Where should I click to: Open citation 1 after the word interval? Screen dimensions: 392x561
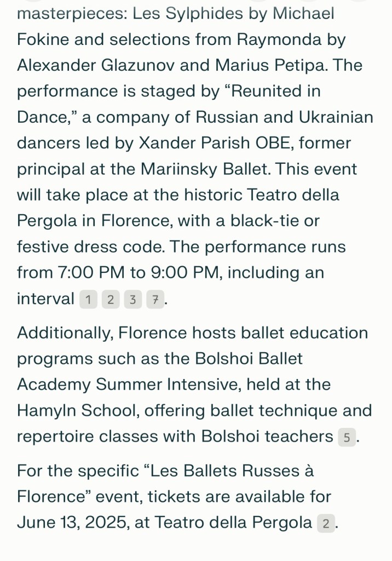[88, 300]
